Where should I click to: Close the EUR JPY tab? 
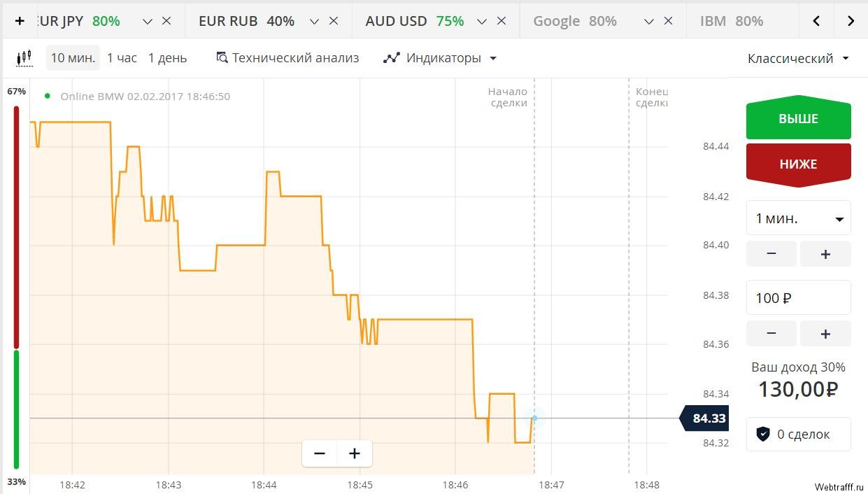[166, 21]
